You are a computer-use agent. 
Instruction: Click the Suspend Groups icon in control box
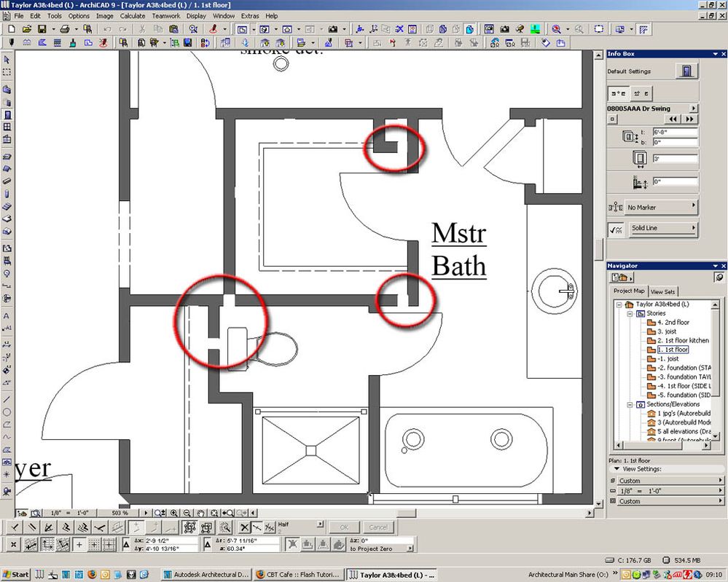[189, 527]
